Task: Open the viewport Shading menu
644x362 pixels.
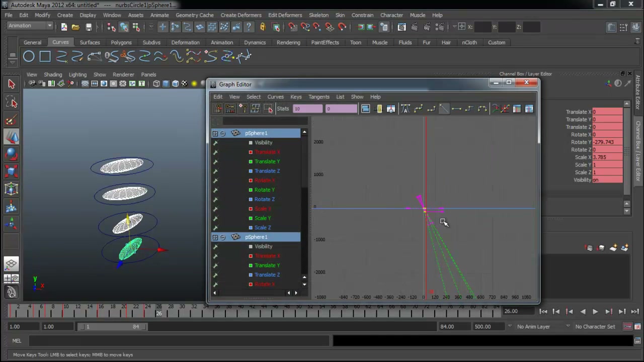Action: 53,74
